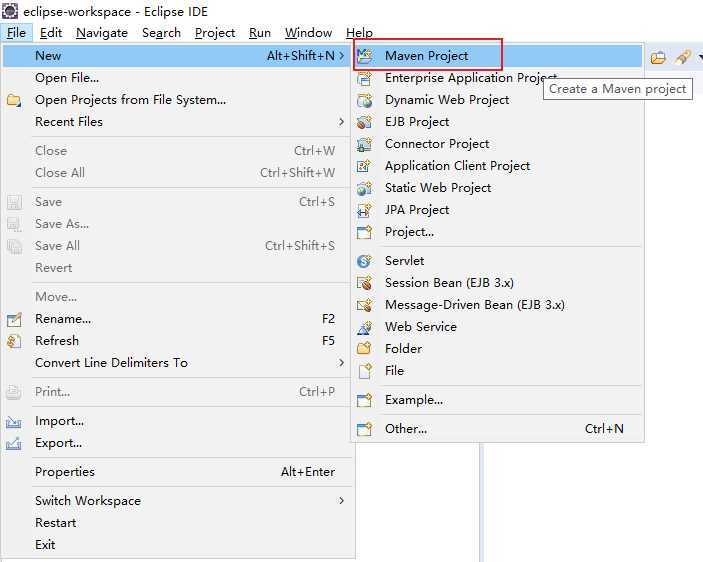Open the Navigate menu

click(x=102, y=33)
